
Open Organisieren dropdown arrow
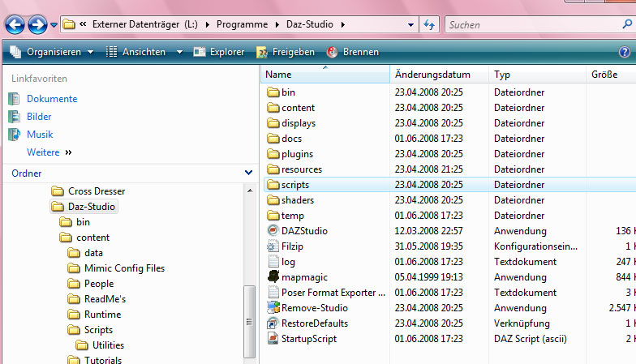91,52
